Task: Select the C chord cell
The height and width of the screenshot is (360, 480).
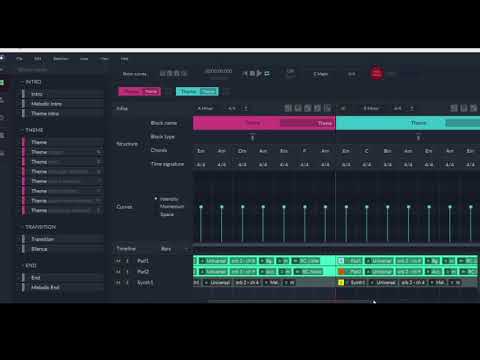Action: pos(366,151)
